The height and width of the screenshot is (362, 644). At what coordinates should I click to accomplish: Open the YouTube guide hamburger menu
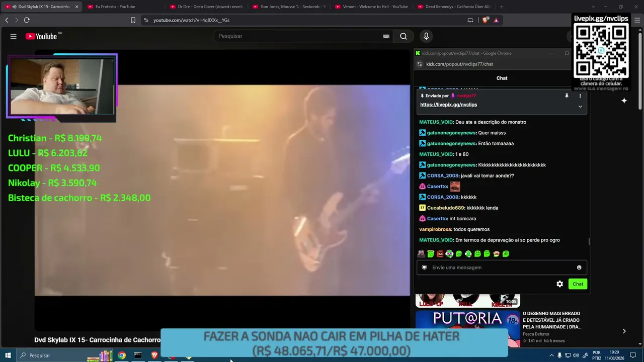click(x=14, y=36)
